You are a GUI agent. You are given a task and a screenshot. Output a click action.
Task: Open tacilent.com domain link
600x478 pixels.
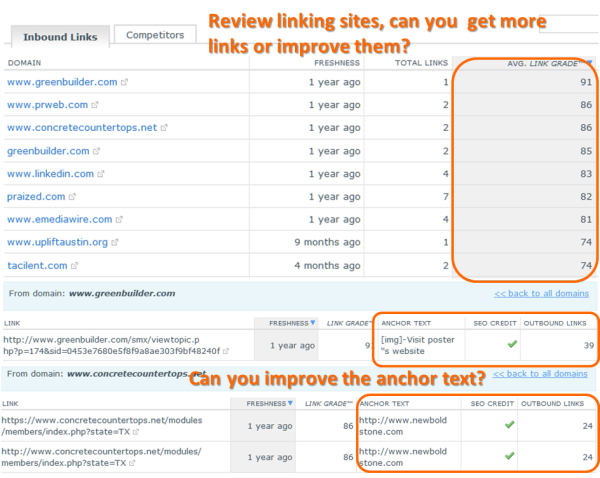37,265
